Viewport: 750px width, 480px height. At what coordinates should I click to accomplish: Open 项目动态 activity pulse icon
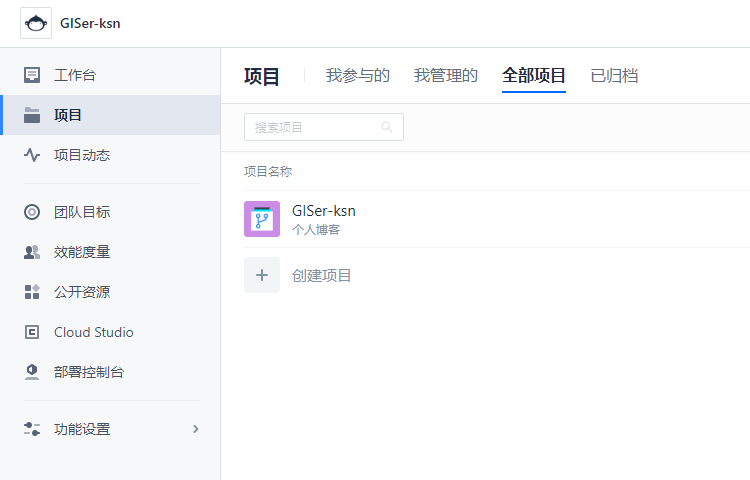[x=32, y=155]
